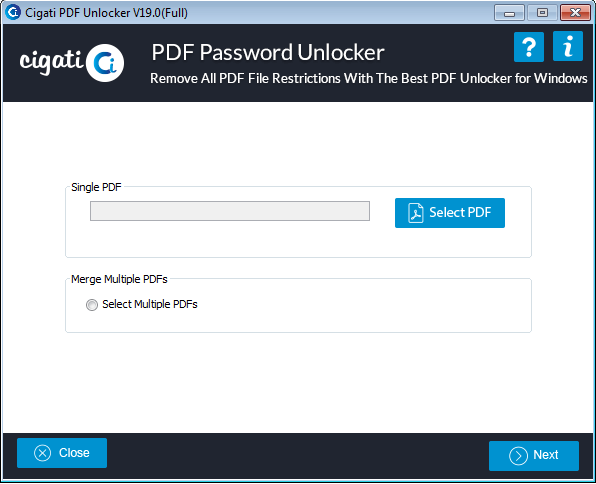Close the window using the red X
Image resolution: width=596 pixels, height=484 pixels.
[x=575, y=13]
